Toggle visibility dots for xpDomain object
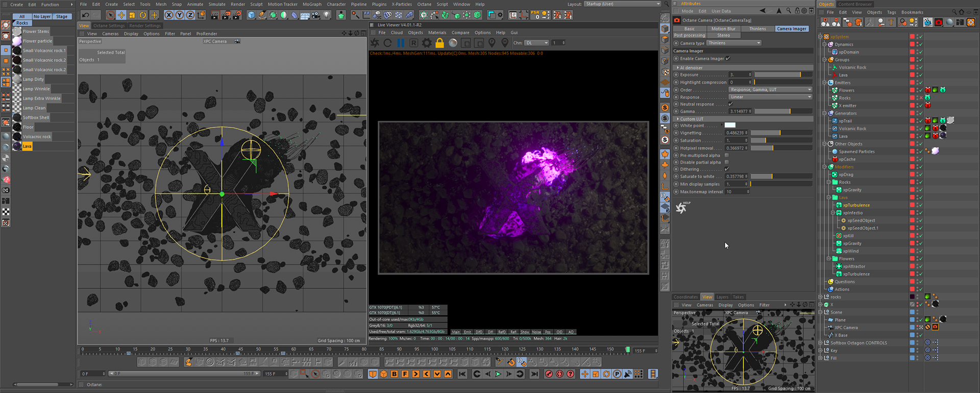 coord(917,52)
